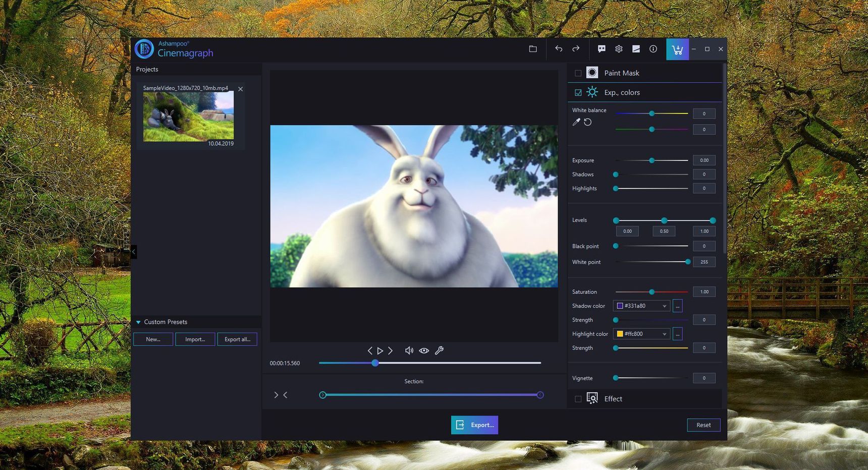Collapse the Custom Presets section
Viewport: 868px width, 470px height.
pos(138,322)
